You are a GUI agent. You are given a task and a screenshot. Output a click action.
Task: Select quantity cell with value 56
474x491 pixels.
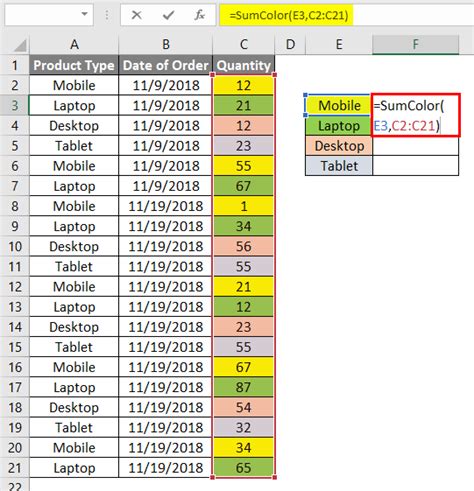point(244,247)
